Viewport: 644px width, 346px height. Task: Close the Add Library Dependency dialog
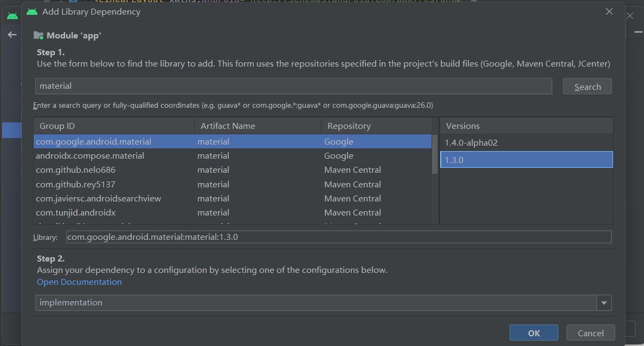pos(609,11)
